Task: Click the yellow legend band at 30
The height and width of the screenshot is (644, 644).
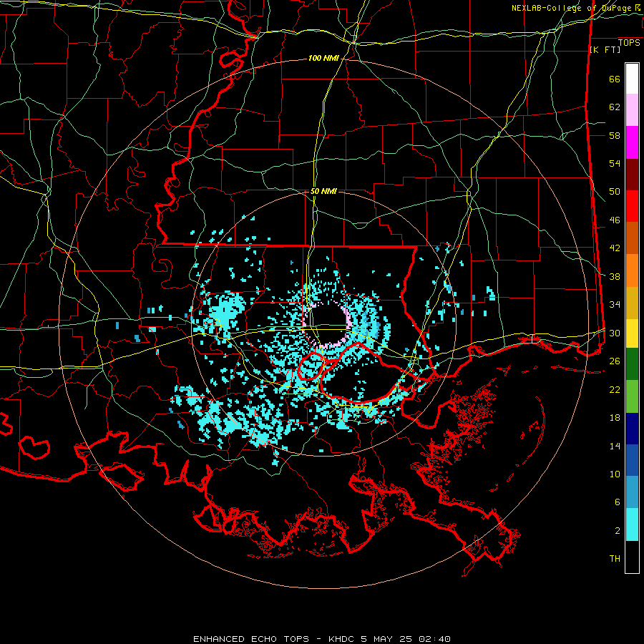Action: tap(632, 333)
